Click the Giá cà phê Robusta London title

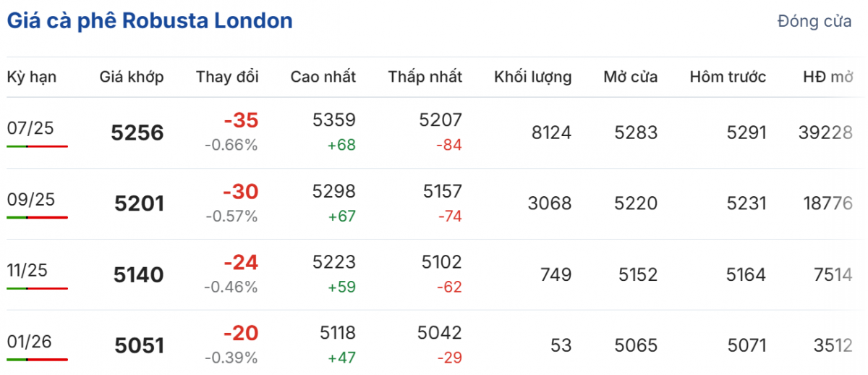(x=150, y=21)
